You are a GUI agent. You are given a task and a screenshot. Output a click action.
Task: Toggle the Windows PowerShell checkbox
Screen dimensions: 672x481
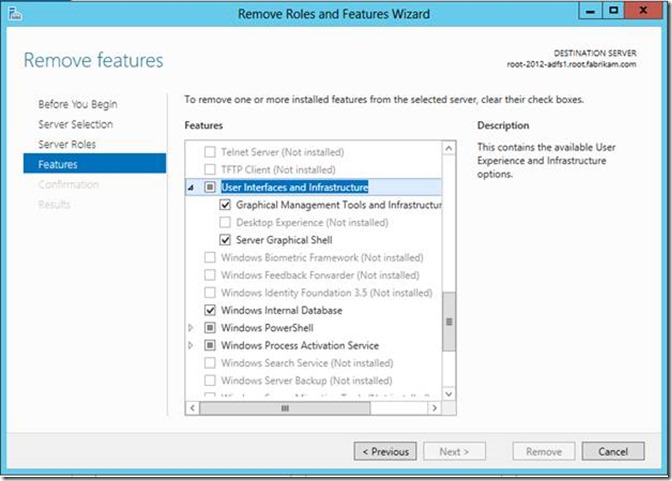click(x=210, y=328)
